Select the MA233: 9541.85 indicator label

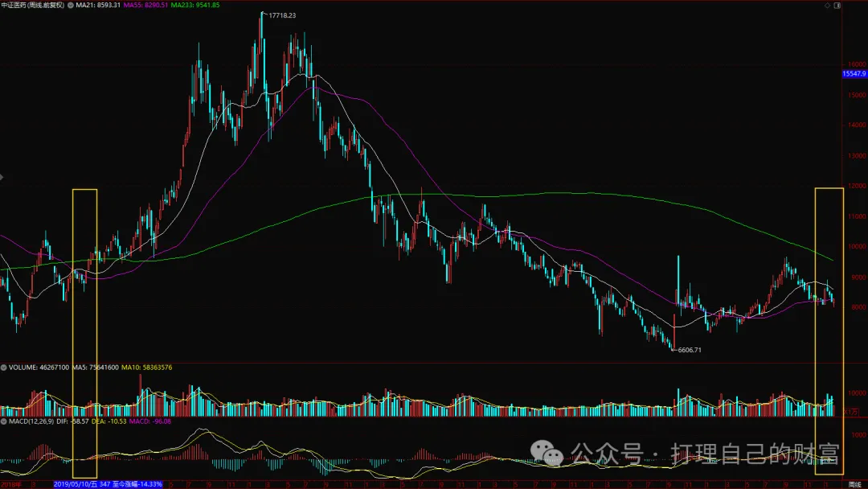(194, 5)
